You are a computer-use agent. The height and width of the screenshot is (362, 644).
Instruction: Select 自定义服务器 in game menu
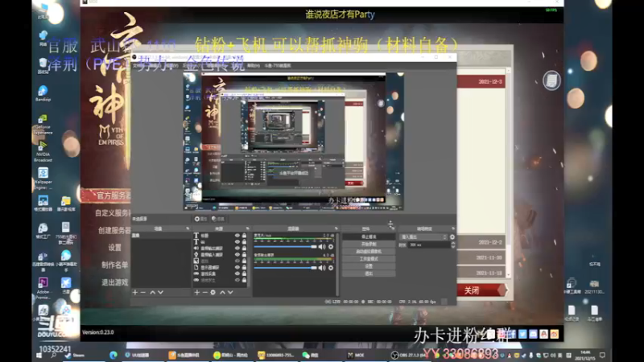[x=113, y=213]
